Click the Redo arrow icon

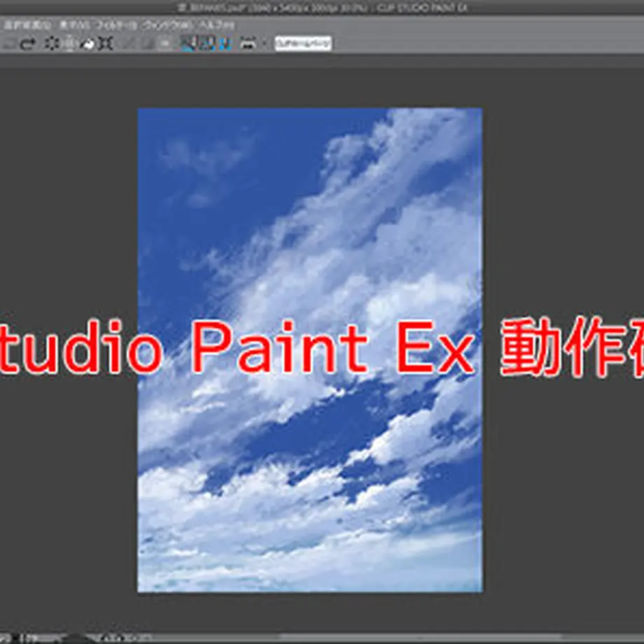tap(27, 43)
